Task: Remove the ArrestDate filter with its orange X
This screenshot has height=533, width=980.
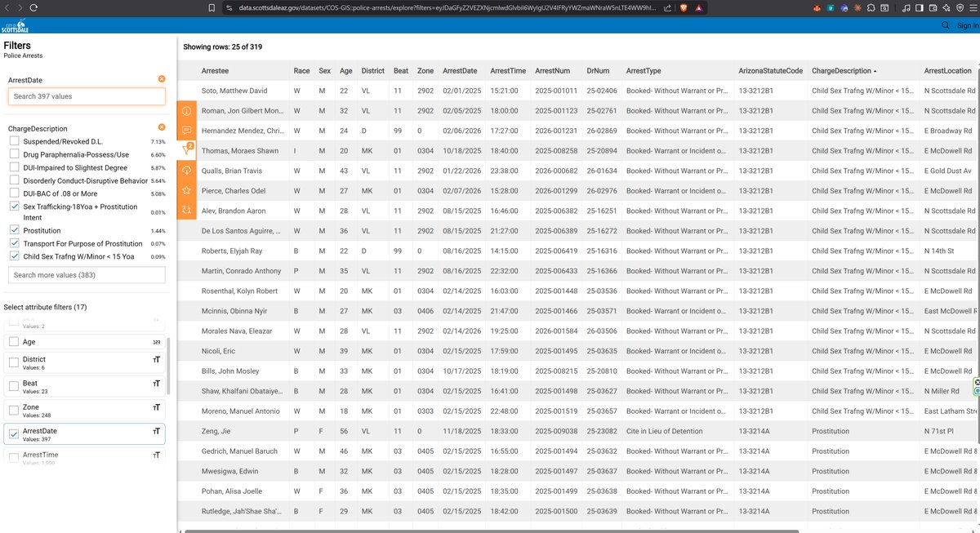Action: point(162,79)
